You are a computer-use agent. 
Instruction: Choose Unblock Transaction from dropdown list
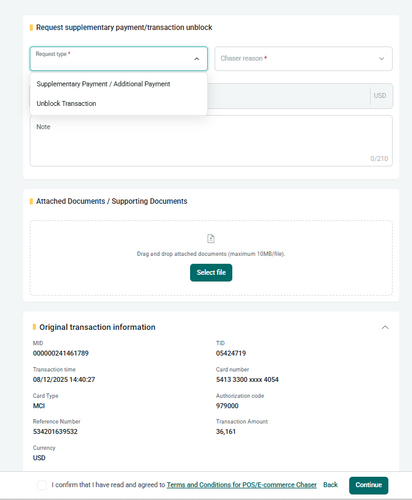(66, 104)
